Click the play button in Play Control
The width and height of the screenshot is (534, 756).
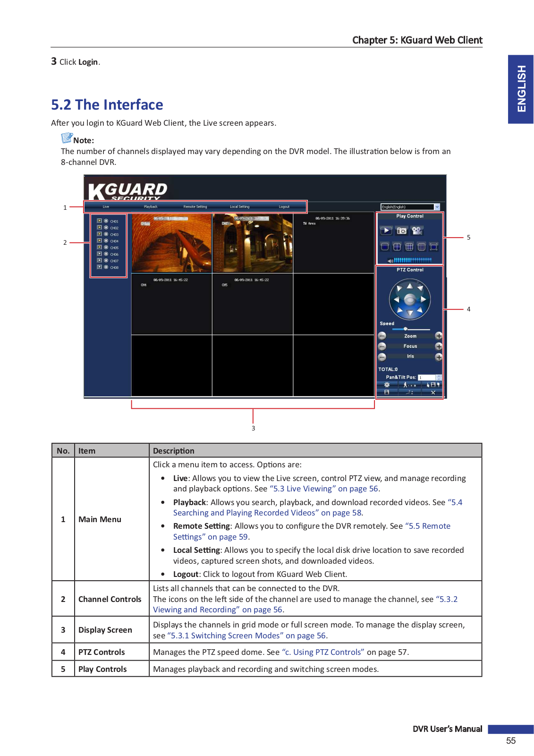pos(386,231)
